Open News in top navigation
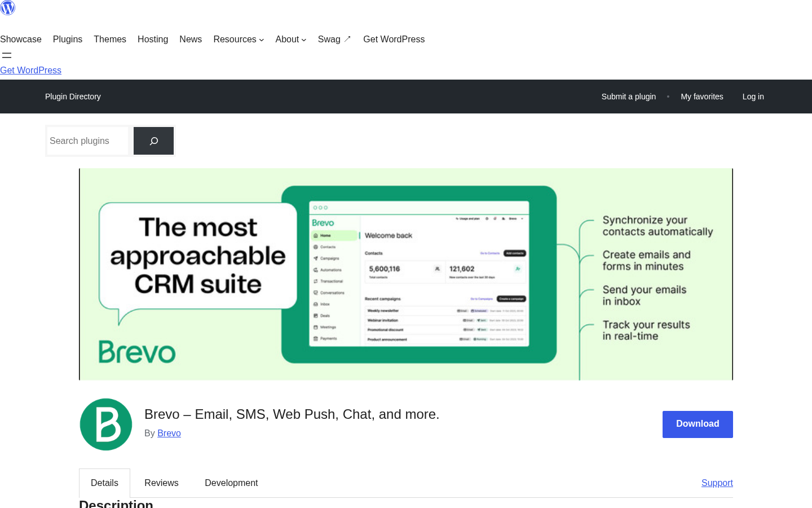812x508 pixels. [191, 40]
